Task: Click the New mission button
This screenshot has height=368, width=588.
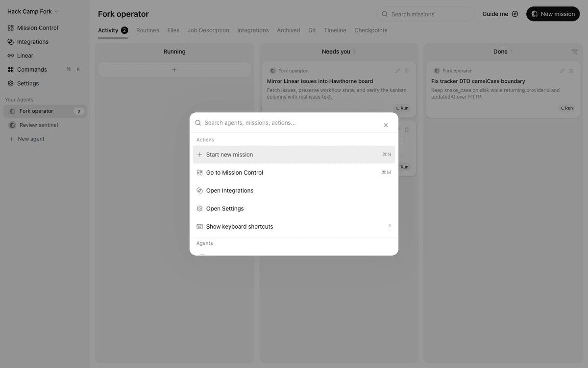Action: tap(553, 14)
